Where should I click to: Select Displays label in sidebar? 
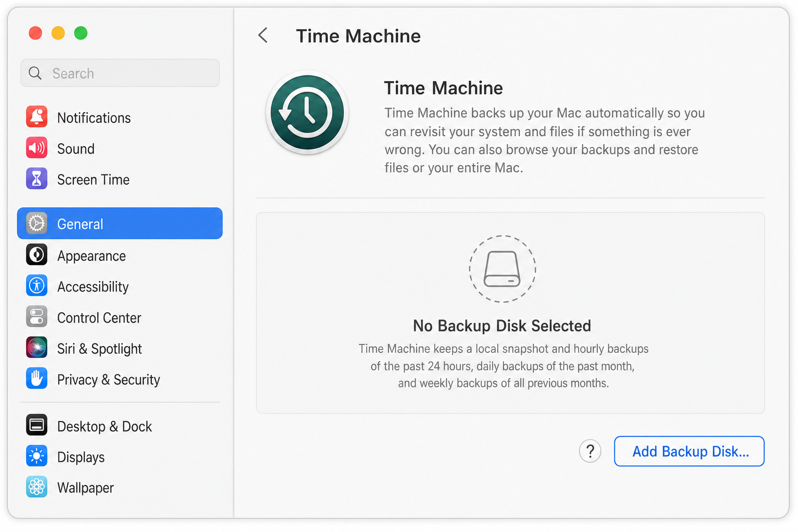click(81, 457)
